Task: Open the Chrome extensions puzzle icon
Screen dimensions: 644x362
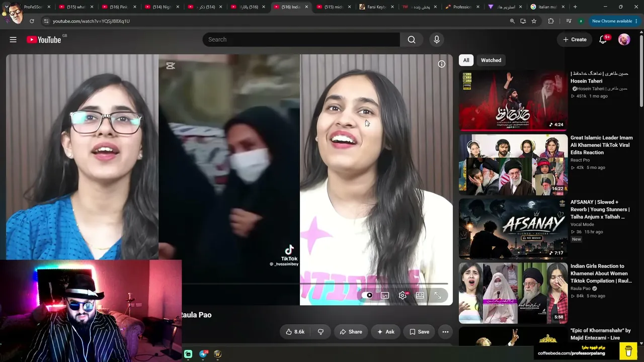Action: tap(551, 21)
